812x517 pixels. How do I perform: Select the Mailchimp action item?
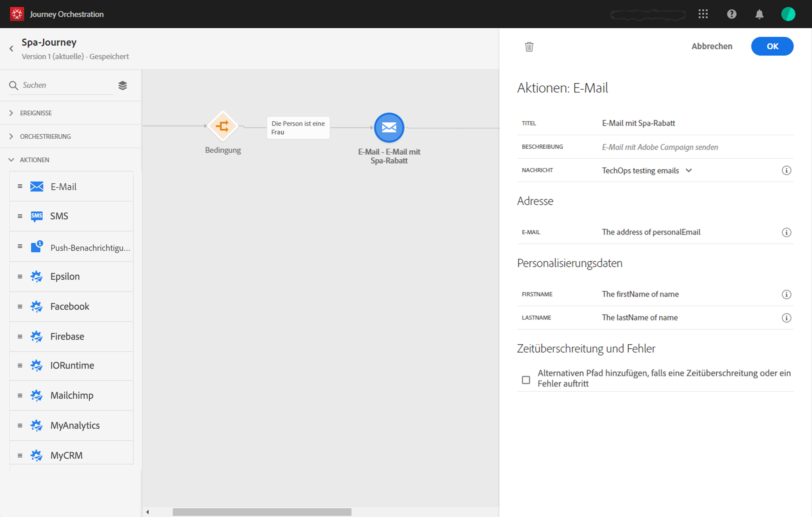(x=71, y=395)
